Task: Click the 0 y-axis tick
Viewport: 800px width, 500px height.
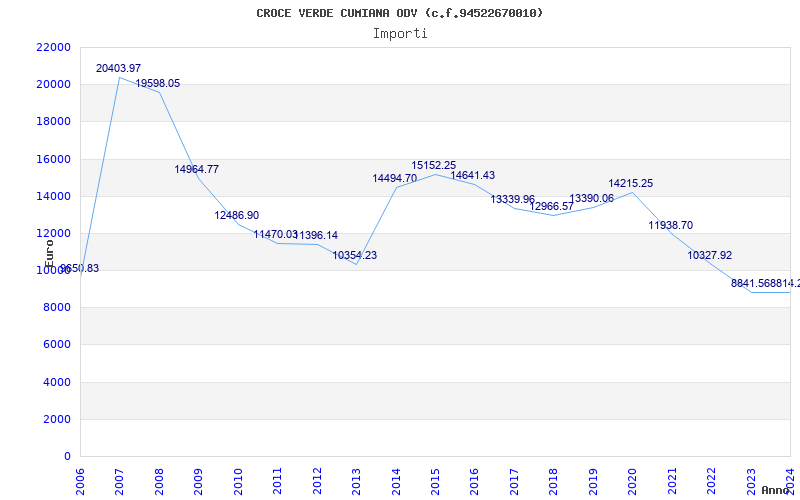Action: coord(68,457)
